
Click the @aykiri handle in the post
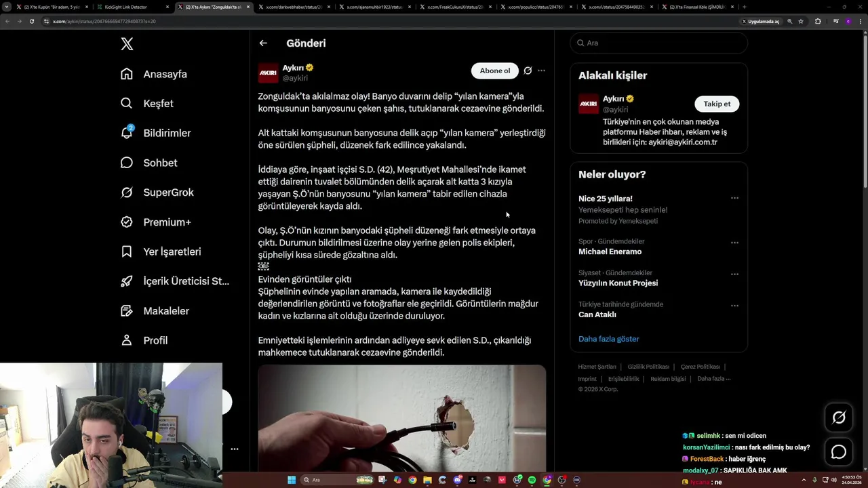[295, 78]
